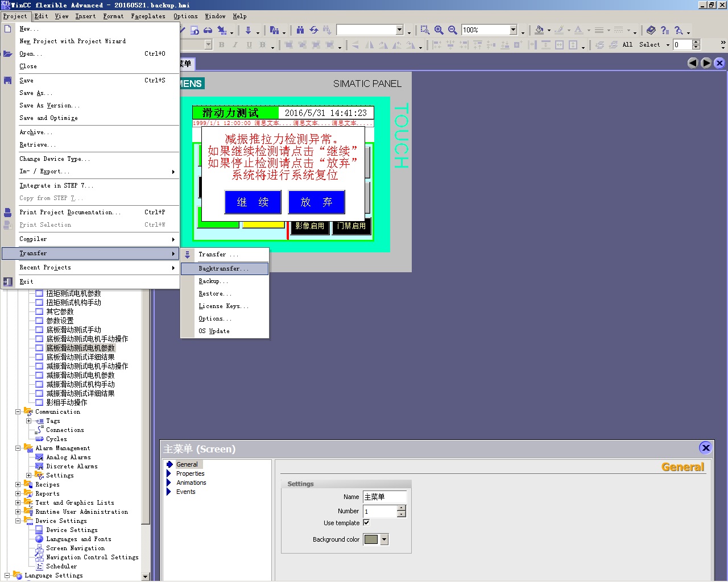Click the 影像启用 button on canvas
728x582 pixels.
309,226
